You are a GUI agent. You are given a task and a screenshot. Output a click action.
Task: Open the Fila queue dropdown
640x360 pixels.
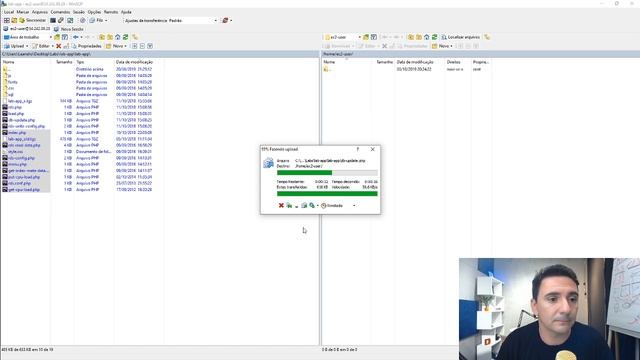(98, 20)
